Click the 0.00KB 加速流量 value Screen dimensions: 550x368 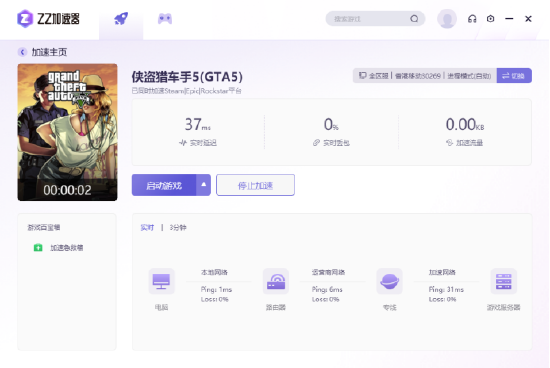[x=465, y=124]
